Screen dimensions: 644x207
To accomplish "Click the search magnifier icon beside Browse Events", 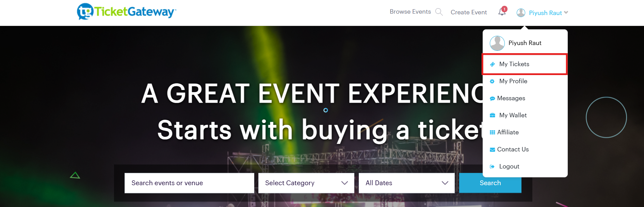I will coord(439,12).
